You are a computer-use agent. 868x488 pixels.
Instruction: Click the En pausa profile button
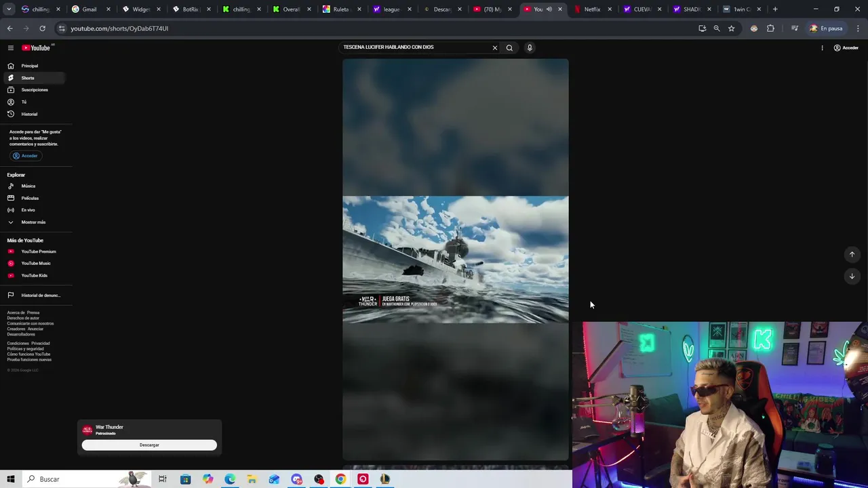826,28
